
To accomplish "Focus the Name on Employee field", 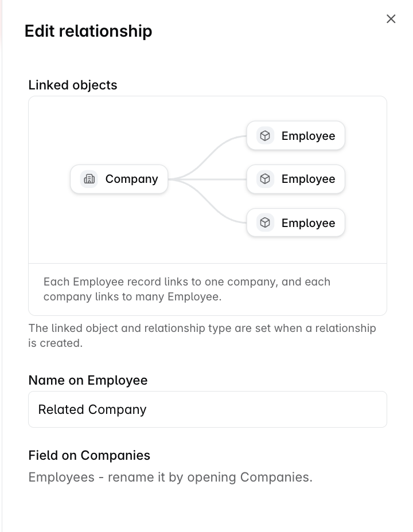I will tap(207, 409).
